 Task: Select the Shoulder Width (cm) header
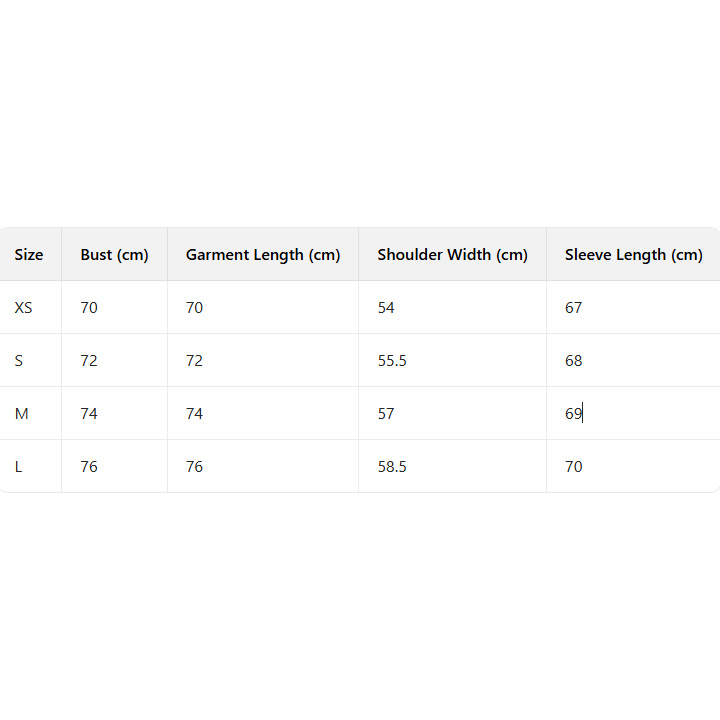pyautogui.click(x=452, y=255)
